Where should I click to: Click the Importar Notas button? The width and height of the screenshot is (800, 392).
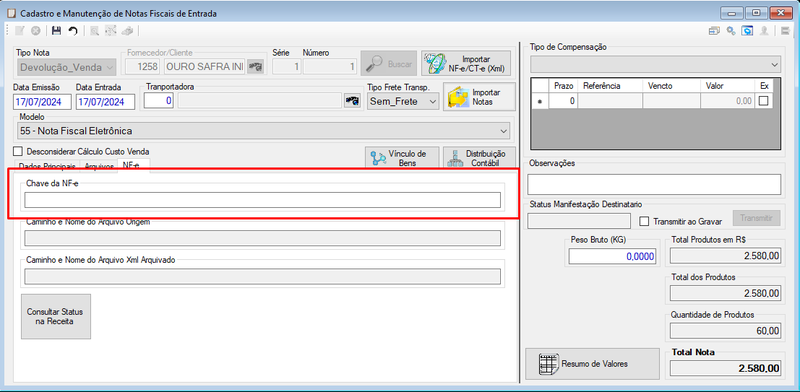[x=479, y=97]
